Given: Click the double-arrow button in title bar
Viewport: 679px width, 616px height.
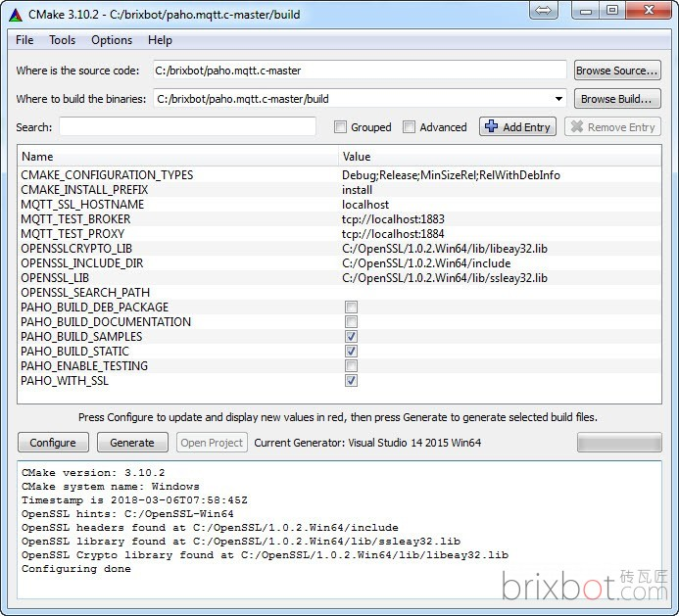Looking at the screenshot, I should coord(544,11).
